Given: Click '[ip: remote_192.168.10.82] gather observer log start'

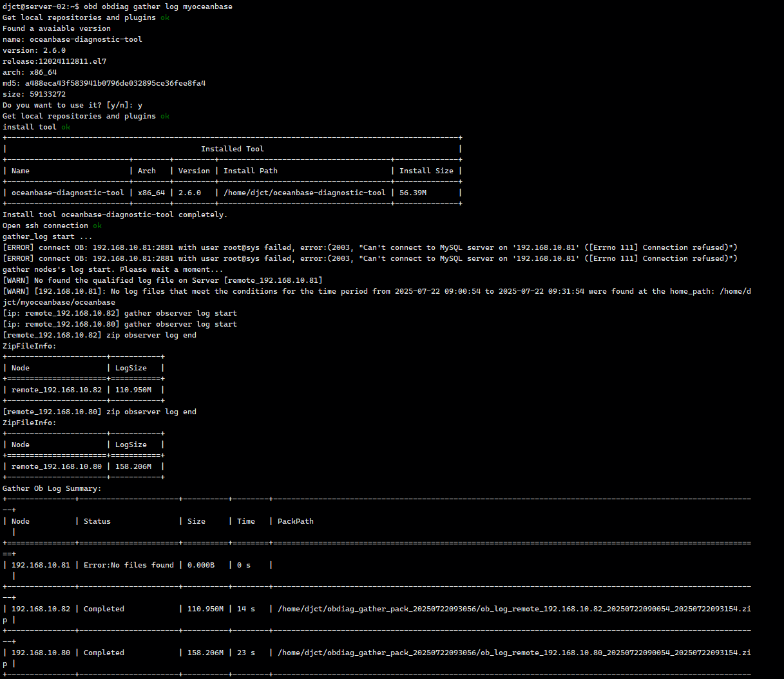Looking at the screenshot, I should pyautogui.click(x=120, y=313).
